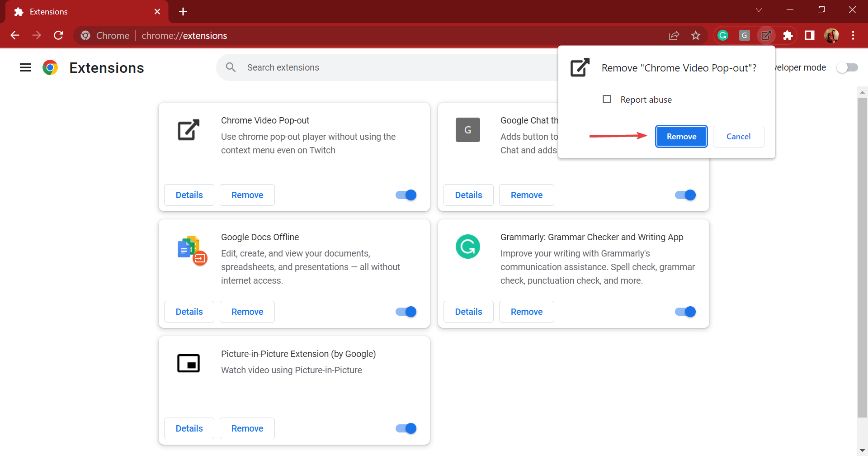Click the scrollbar down arrow
The image size is (868, 456).
click(x=862, y=451)
